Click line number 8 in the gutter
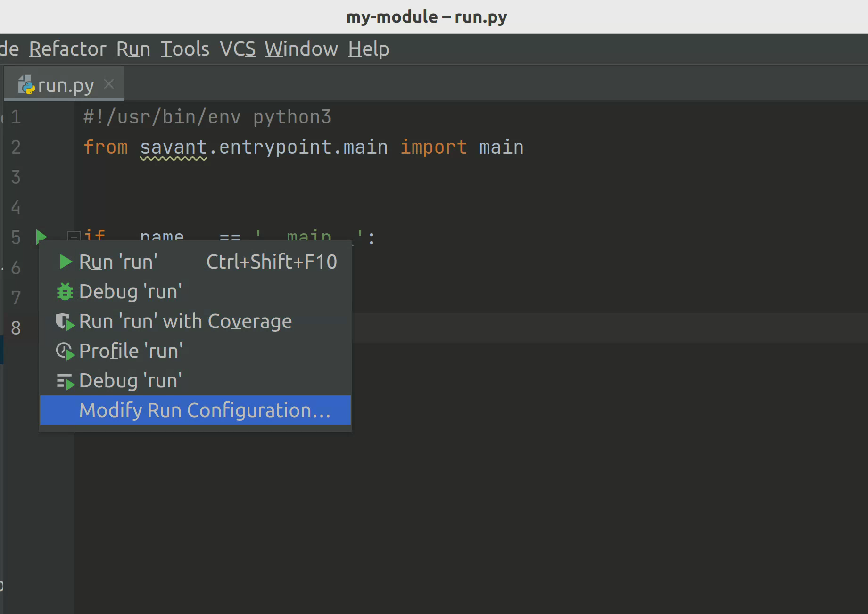868x614 pixels. click(x=16, y=327)
